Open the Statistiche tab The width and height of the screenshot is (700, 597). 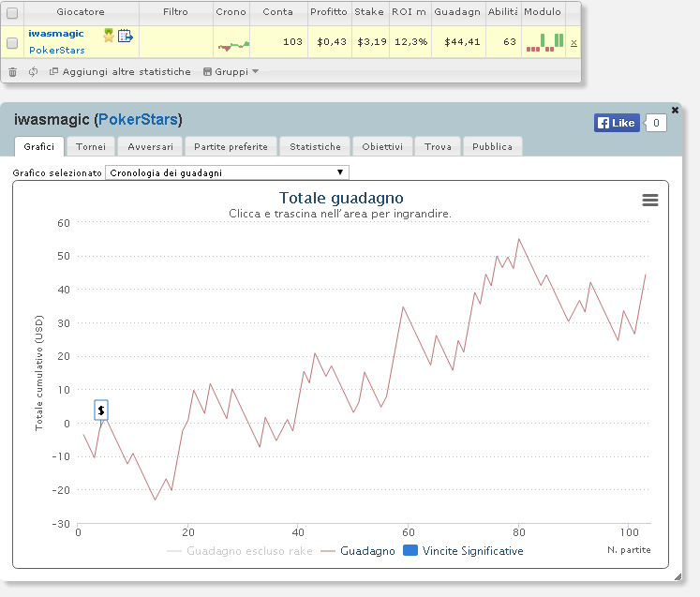[x=315, y=146]
